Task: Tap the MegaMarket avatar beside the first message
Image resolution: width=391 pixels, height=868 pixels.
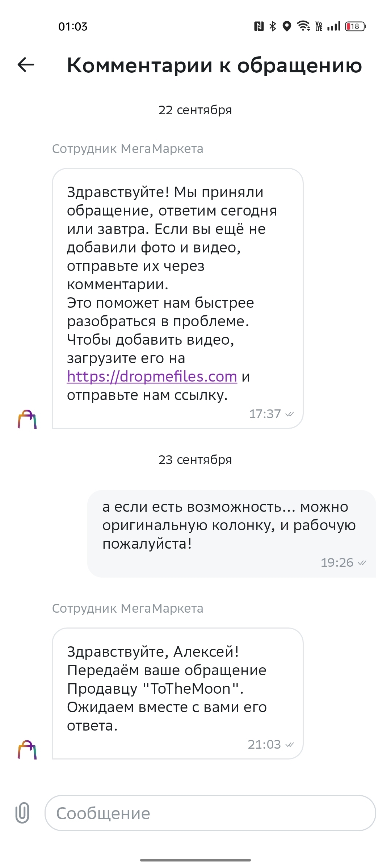Action: pyautogui.click(x=27, y=419)
